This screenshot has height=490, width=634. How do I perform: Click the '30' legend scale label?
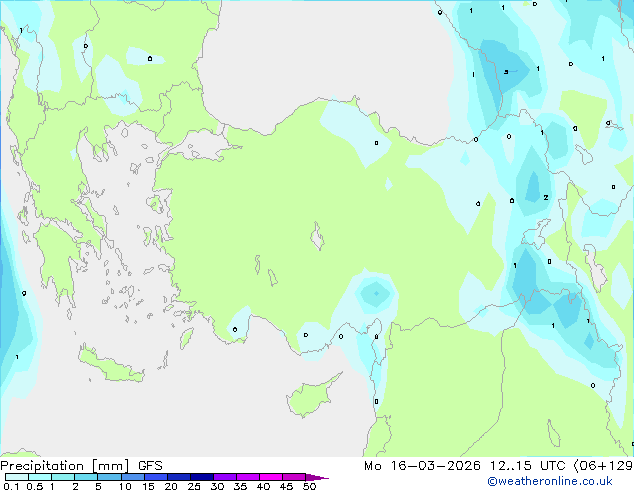217,486
